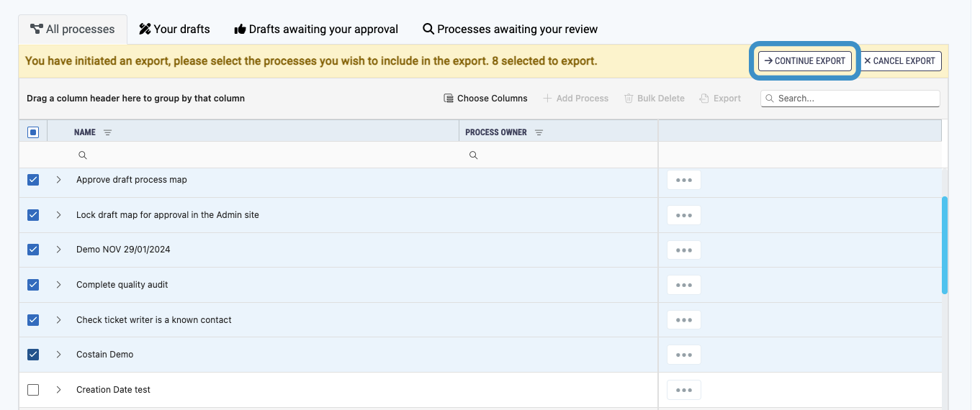Open actions menu for Creation Date test
Viewport: 980px width, 410px height.
[684, 390]
